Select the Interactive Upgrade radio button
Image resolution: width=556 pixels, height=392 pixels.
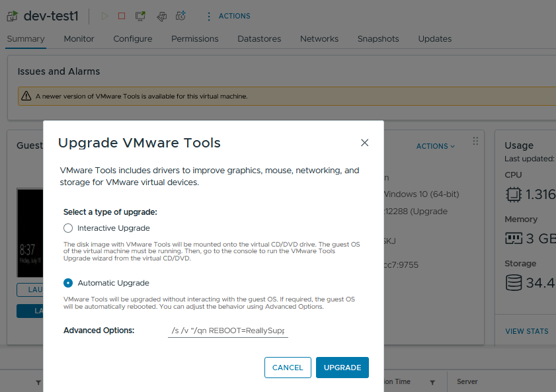point(68,228)
